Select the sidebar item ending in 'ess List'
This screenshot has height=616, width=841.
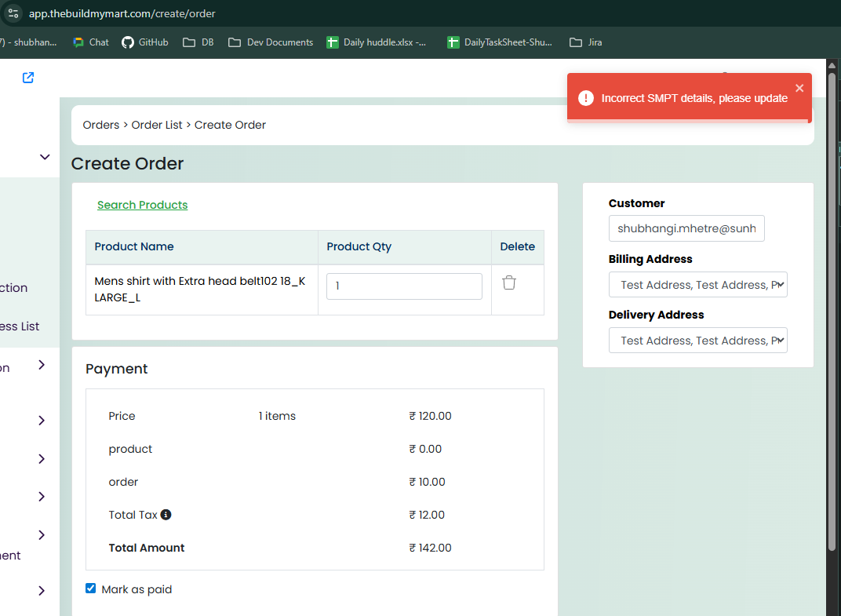20,326
